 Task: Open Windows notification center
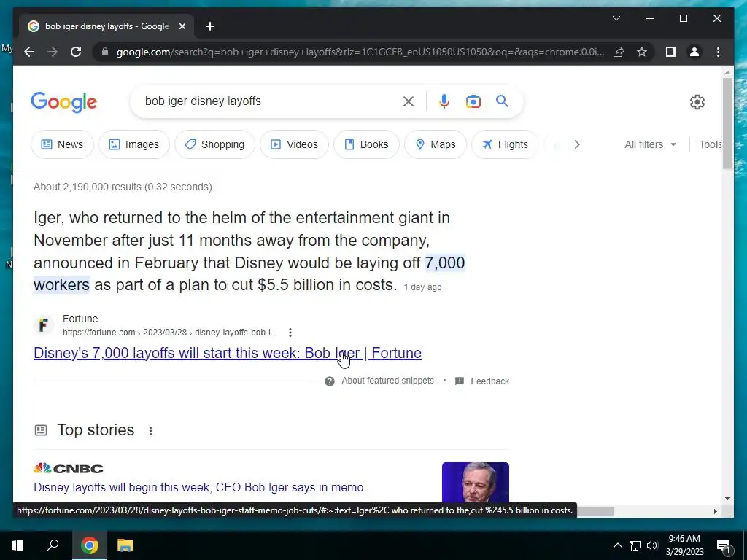[724, 545]
